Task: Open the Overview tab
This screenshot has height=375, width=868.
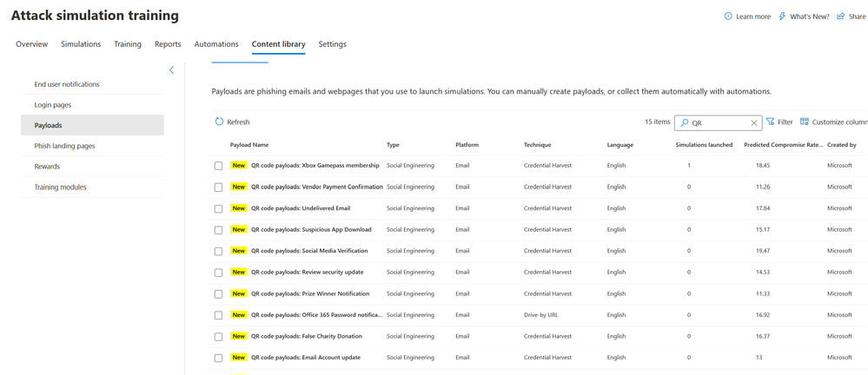Action: point(31,44)
